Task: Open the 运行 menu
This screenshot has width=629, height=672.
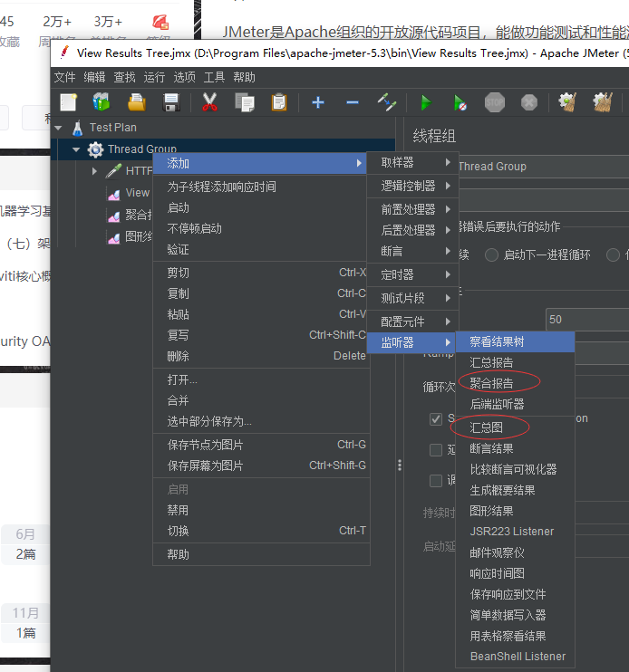Action: tap(154, 78)
